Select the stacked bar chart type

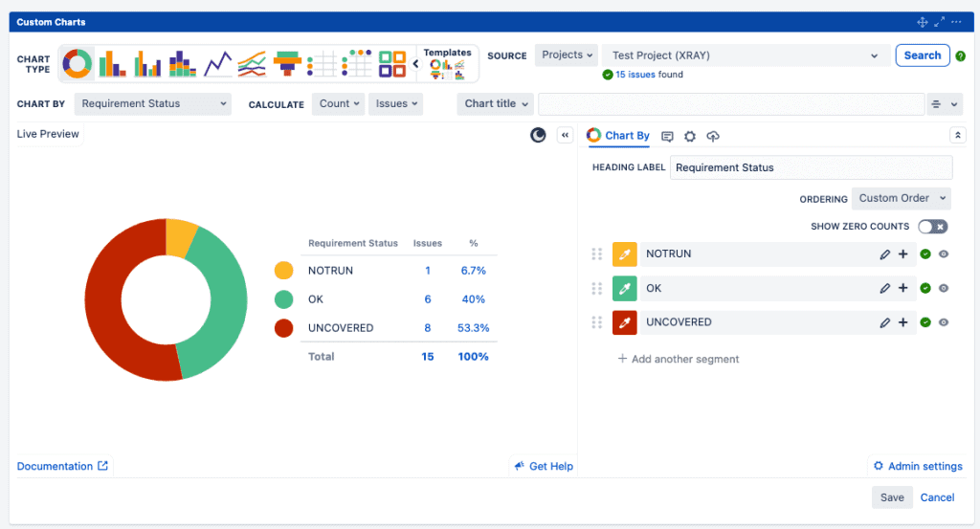click(183, 64)
